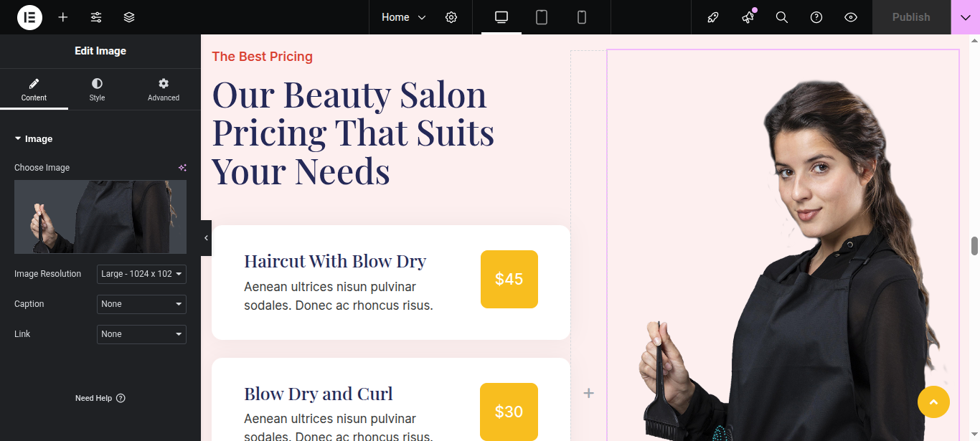Select the $45 price badge

509,279
